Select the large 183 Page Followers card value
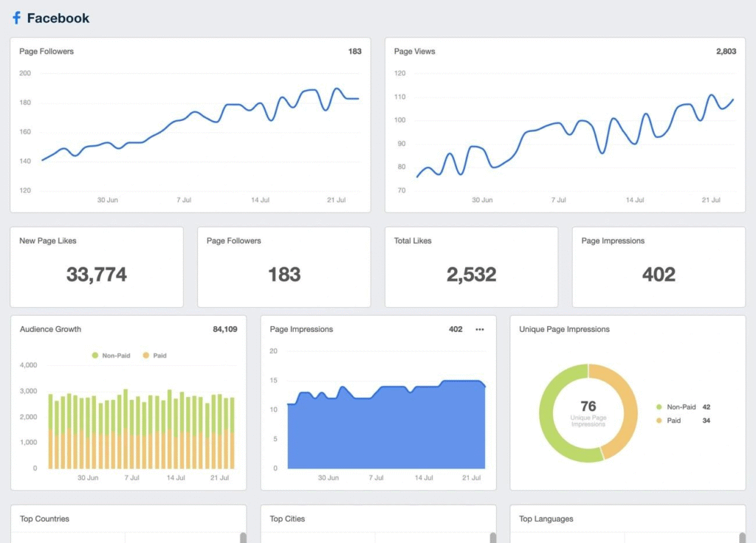This screenshot has height=543, width=756. coord(284,274)
